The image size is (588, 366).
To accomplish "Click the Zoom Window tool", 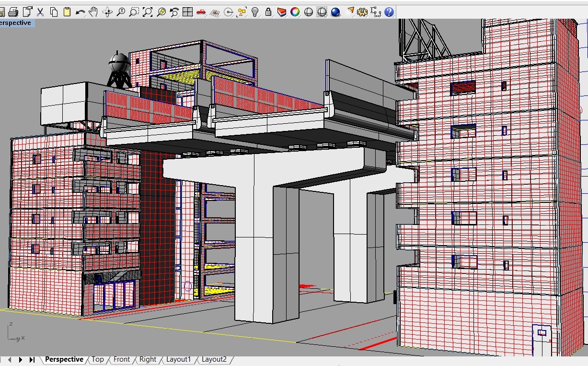I will pyautogui.click(x=134, y=12).
